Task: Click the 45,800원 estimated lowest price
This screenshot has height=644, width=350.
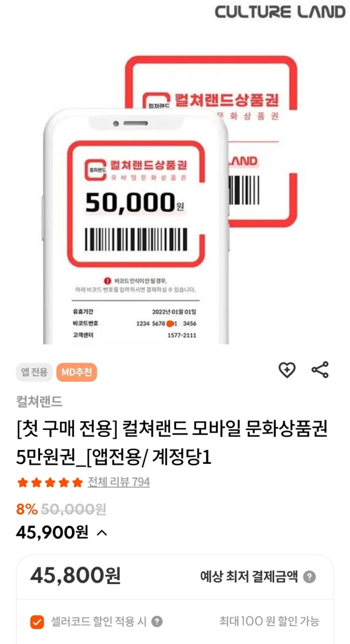Action: click(76, 576)
